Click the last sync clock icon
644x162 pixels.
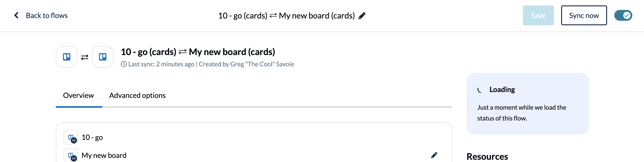[124, 64]
